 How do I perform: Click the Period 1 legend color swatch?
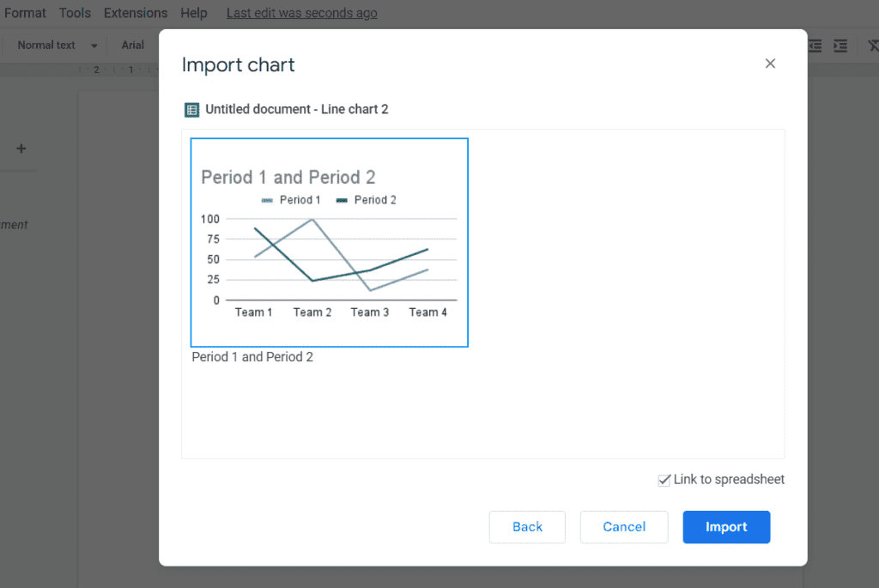(267, 200)
